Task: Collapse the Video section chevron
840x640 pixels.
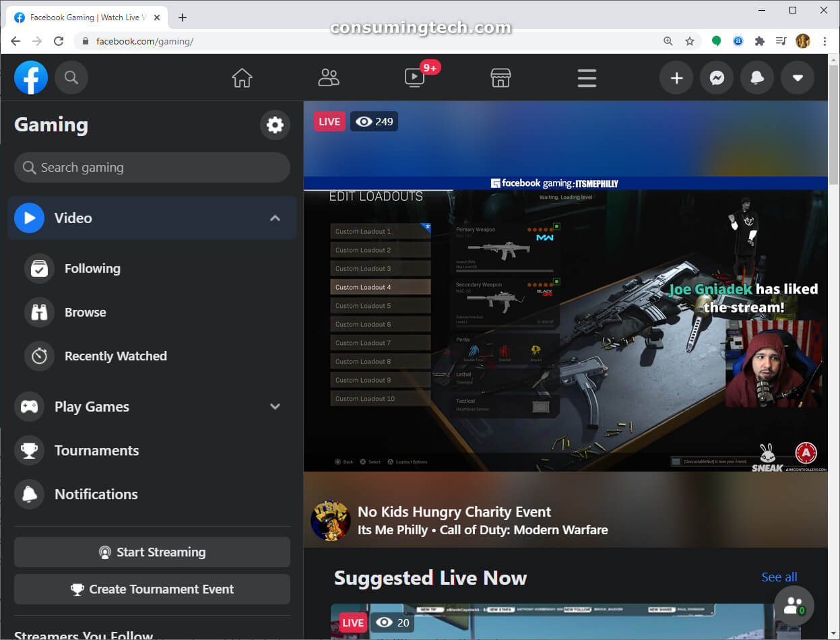Action: pos(275,218)
